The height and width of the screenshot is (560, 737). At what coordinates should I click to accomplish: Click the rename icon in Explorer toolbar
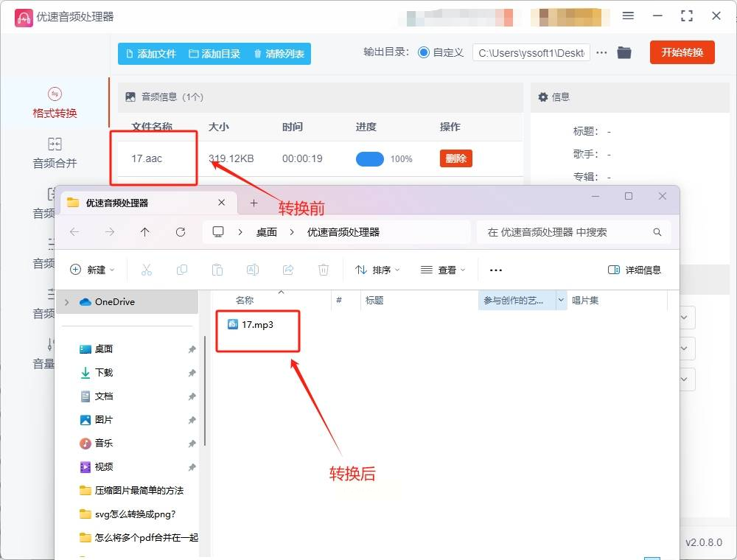click(252, 270)
